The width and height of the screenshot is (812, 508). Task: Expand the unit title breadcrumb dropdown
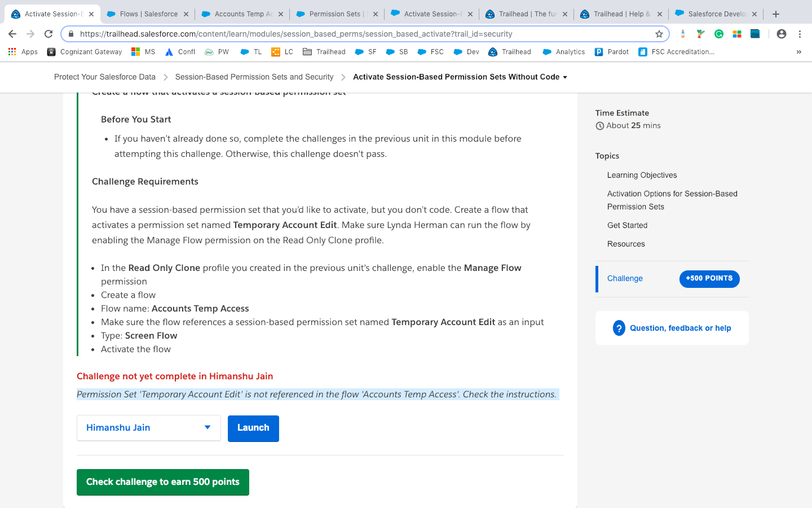coord(565,77)
